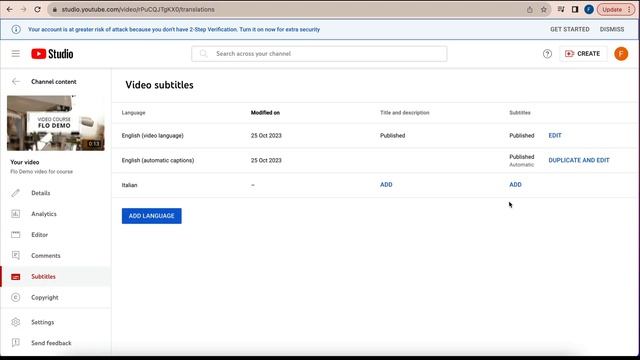Click the Update browser button
Screen dimensions: 640x360
coord(616,9)
